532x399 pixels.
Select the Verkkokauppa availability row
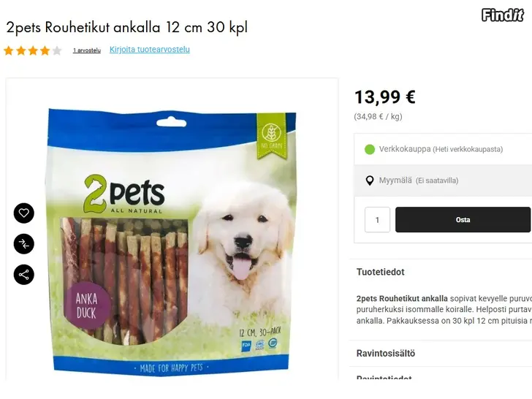(x=443, y=149)
